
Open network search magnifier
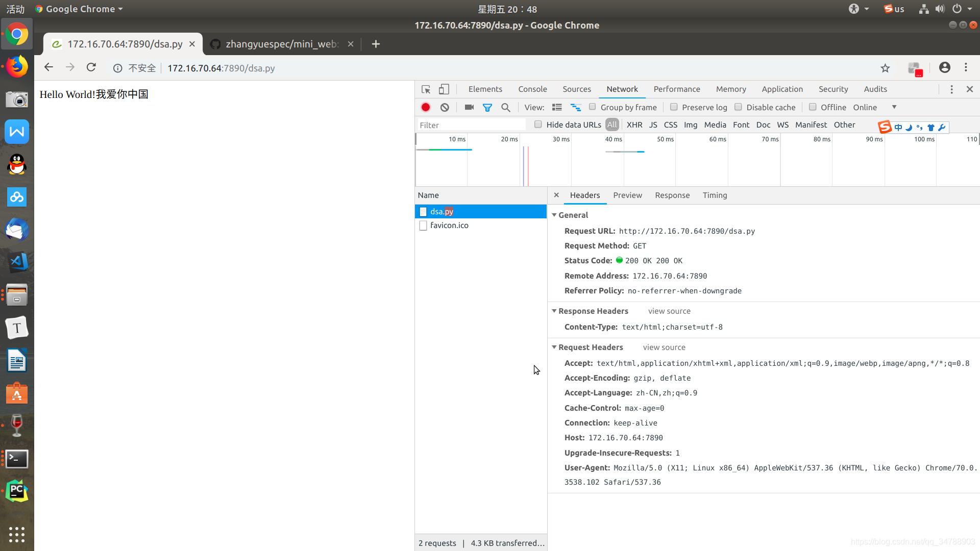[x=506, y=108]
